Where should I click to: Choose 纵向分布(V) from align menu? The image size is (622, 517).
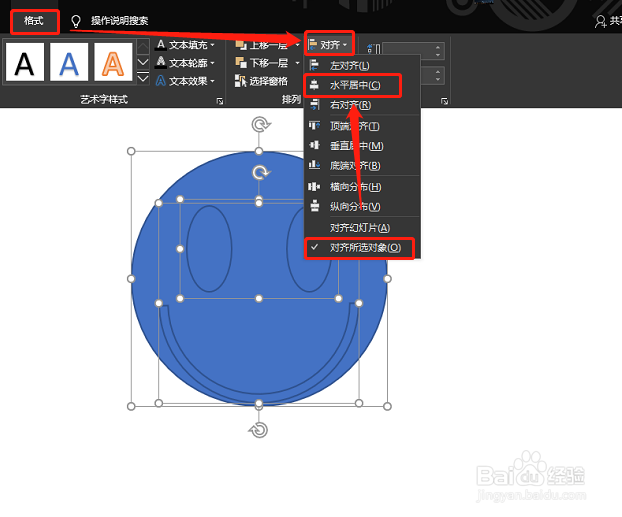(362, 206)
